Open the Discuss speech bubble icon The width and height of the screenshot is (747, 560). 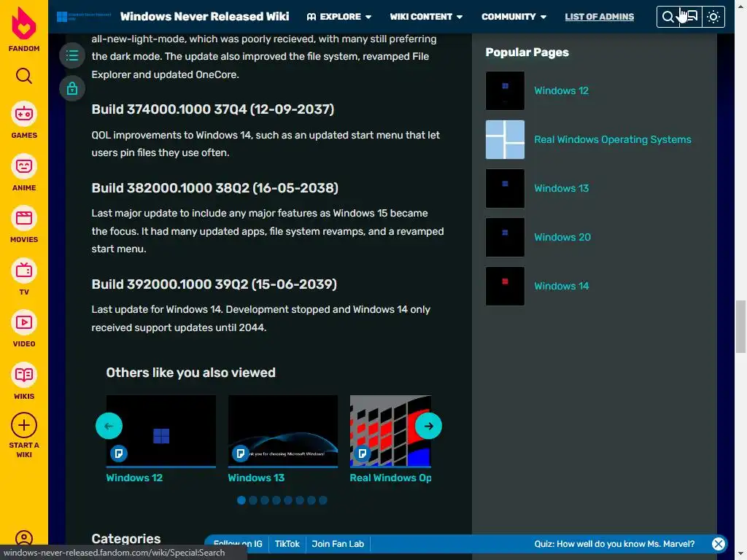(691, 17)
